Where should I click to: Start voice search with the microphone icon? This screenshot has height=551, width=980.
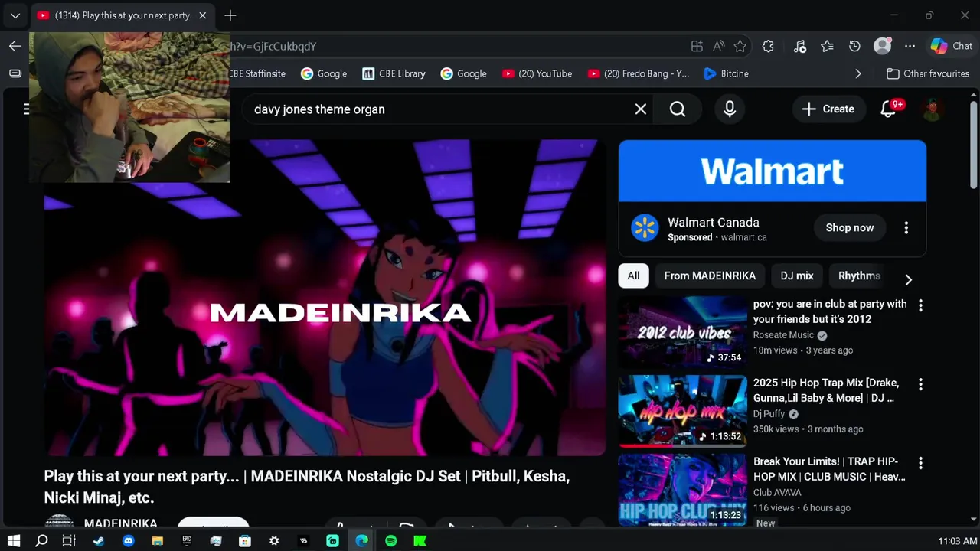click(x=730, y=109)
